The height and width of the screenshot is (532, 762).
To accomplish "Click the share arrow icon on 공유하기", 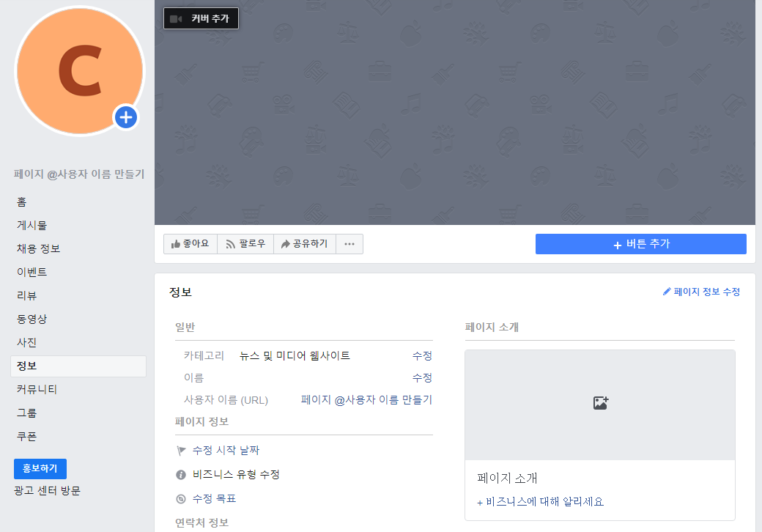I will point(284,243).
